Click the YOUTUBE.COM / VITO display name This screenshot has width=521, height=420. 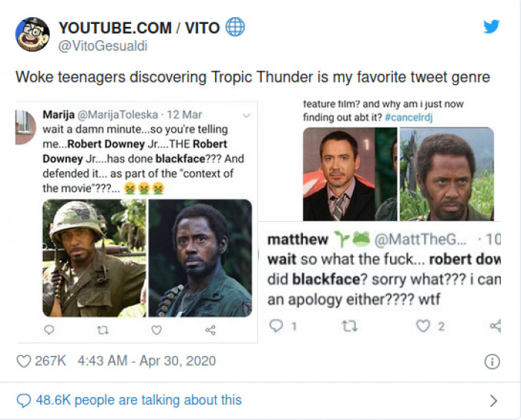coord(139,28)
